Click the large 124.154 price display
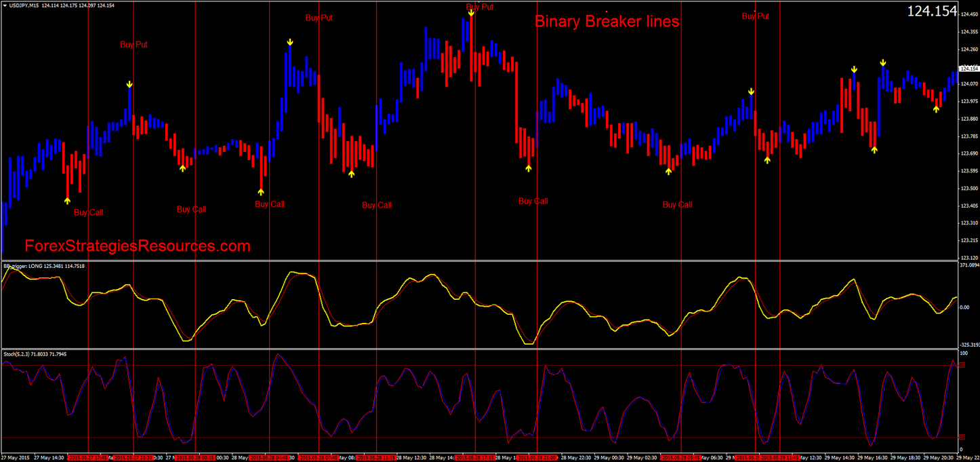The width and height of the screenshot is (980, 462). (933, 11)
